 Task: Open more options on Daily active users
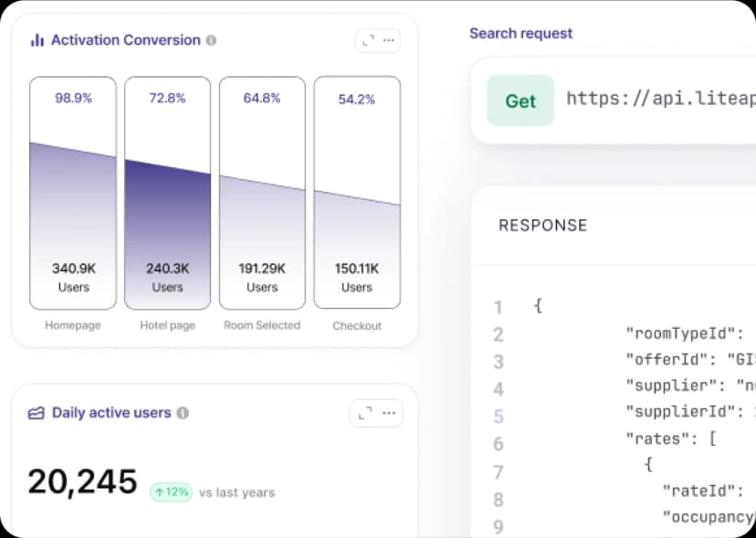[x=389, y=413]
